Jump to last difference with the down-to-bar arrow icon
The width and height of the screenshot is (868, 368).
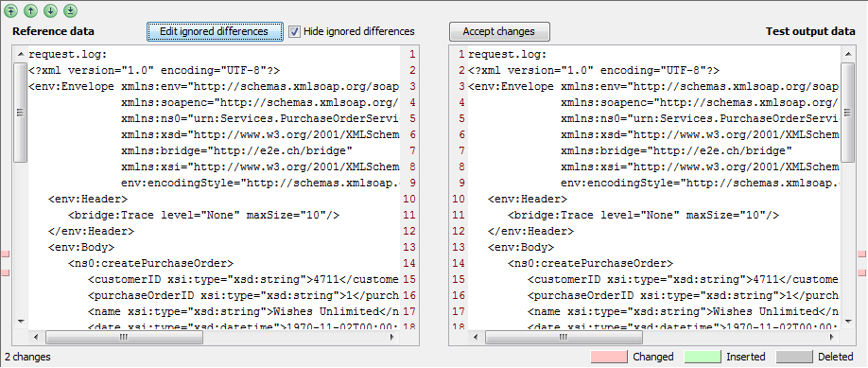click(x=70, y=10)
